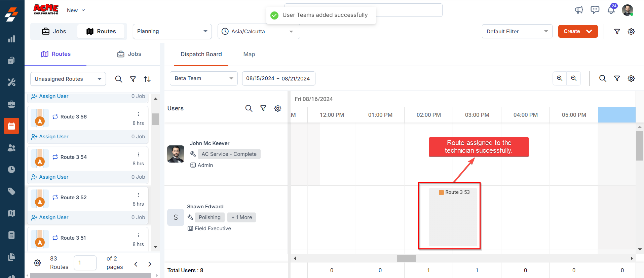Switch to the Map tab
This screenshot has height=278, width=644.
click(x=249, y=54)
